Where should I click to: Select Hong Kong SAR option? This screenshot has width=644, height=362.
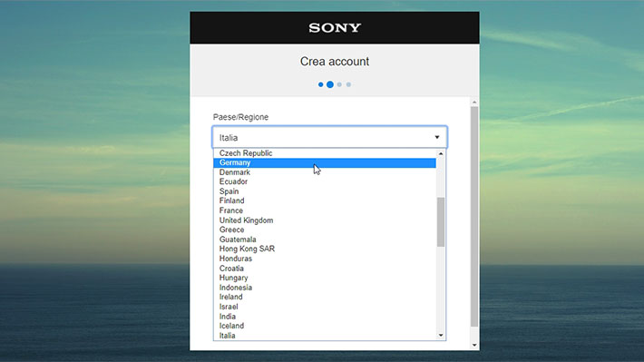(x=325, y=249)
